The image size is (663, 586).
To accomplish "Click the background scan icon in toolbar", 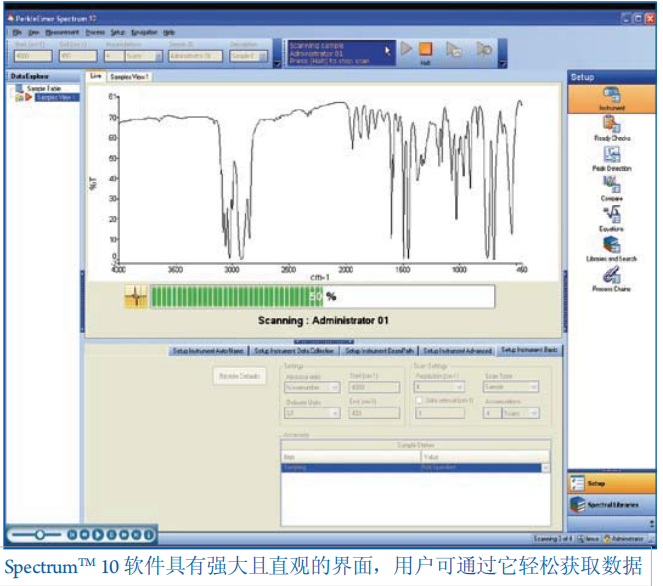I will tap(454, 50).
